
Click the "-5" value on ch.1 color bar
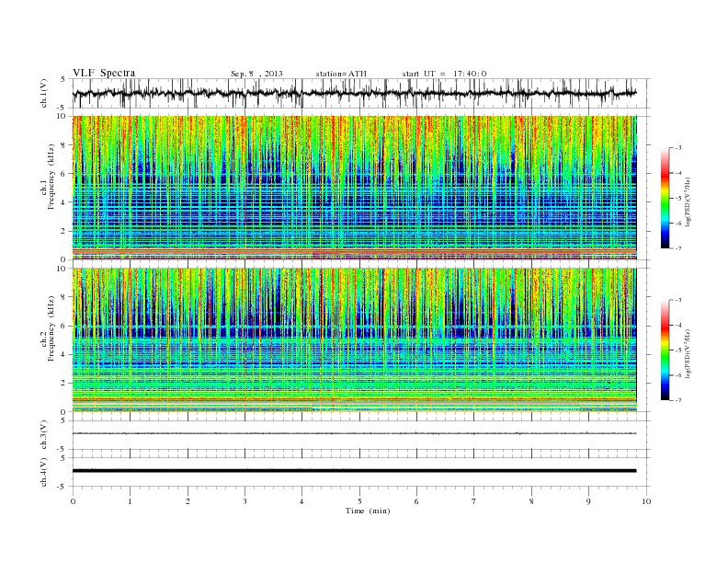click(678, 199)
